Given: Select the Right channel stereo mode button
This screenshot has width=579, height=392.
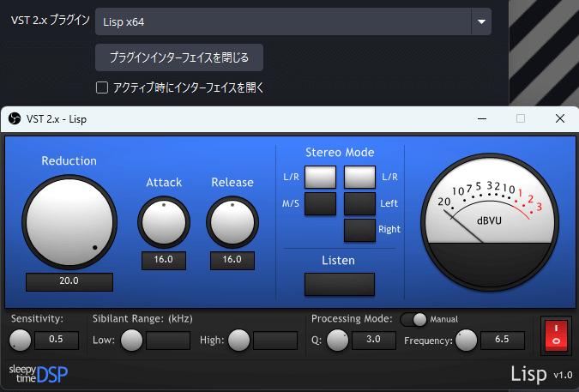Looking at the screenshot, I should pyautogui.click(x=359, y=230).
